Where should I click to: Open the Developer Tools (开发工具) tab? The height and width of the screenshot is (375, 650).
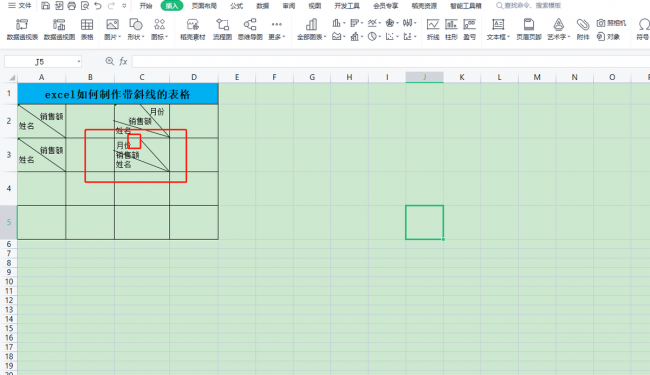[x=347, y=6]
